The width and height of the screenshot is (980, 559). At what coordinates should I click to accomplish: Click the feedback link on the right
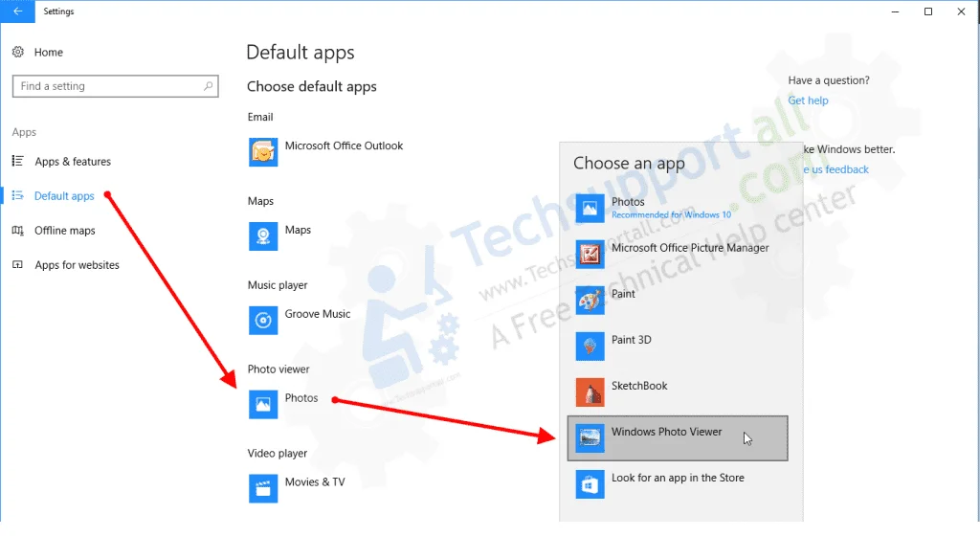(836, 169)
